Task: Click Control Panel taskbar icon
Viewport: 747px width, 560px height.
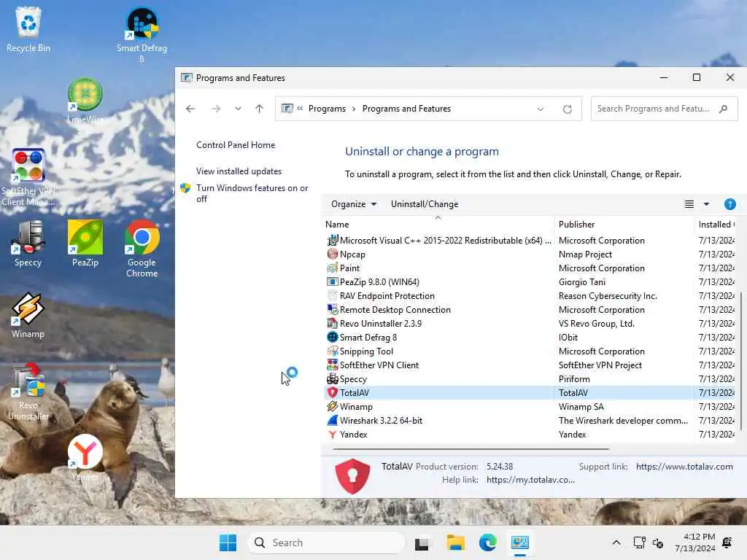Action: 519,542
